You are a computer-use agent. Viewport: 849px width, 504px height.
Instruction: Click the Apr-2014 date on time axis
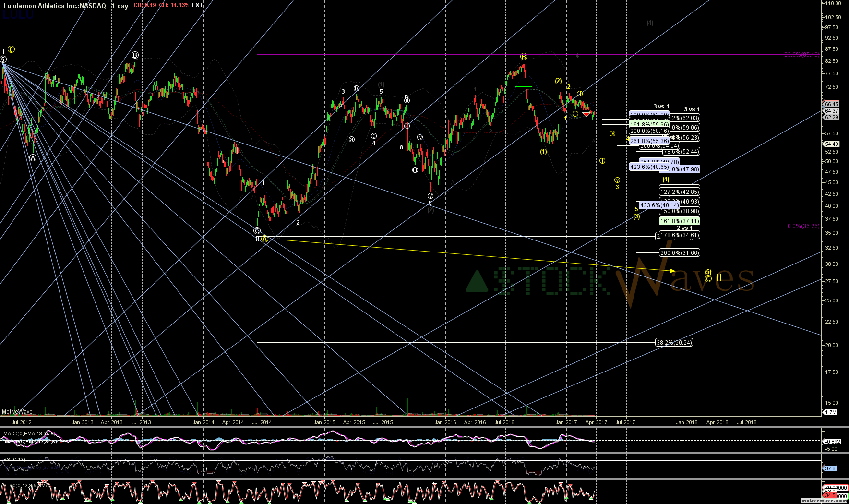pyautogui.click(x=233, y=423)
